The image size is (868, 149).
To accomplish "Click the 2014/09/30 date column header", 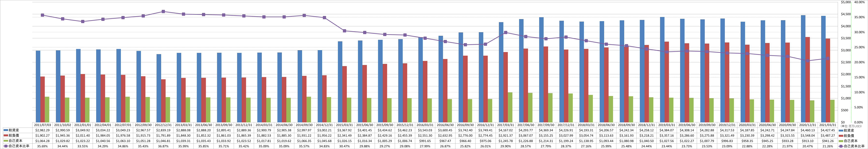I will [304, 125].
